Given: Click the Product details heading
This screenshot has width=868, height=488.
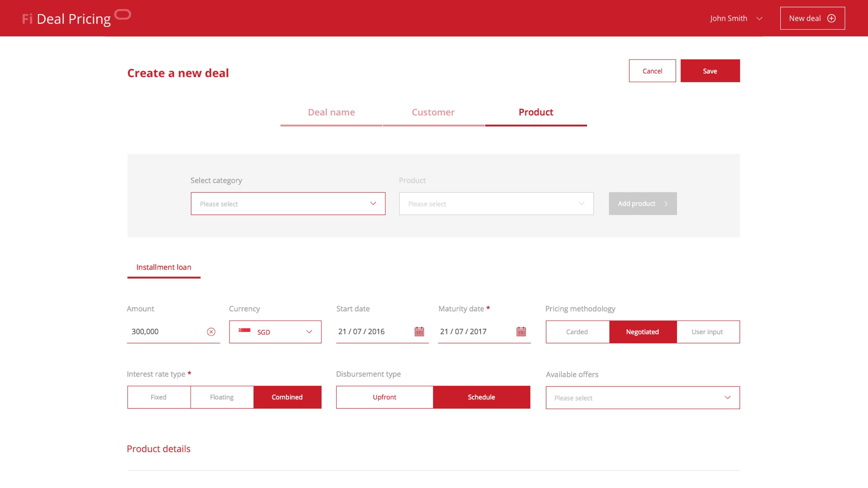Looking at the screenshot, I should (x=159, y=449).
